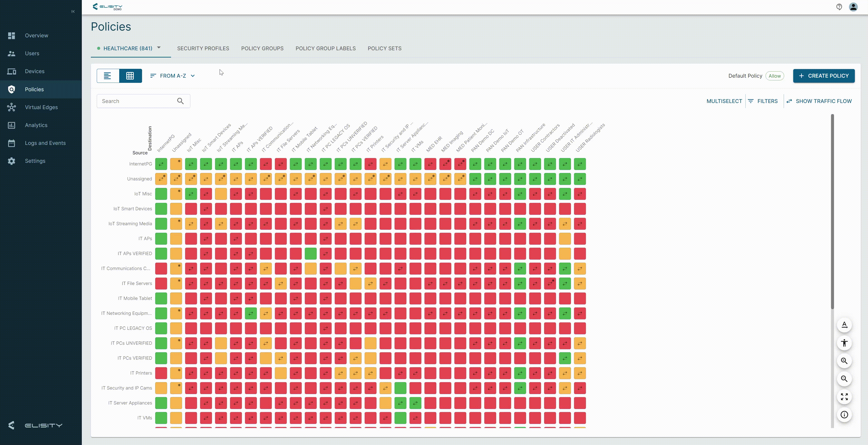868x445 pixels.
Task: Click the zoom out magnifier button
Action: 844,379
